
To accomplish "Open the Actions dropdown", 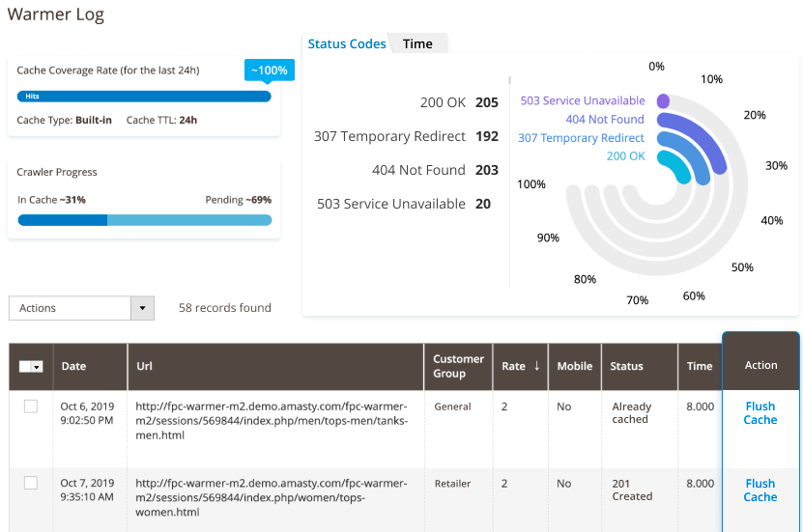I will 70,308.
